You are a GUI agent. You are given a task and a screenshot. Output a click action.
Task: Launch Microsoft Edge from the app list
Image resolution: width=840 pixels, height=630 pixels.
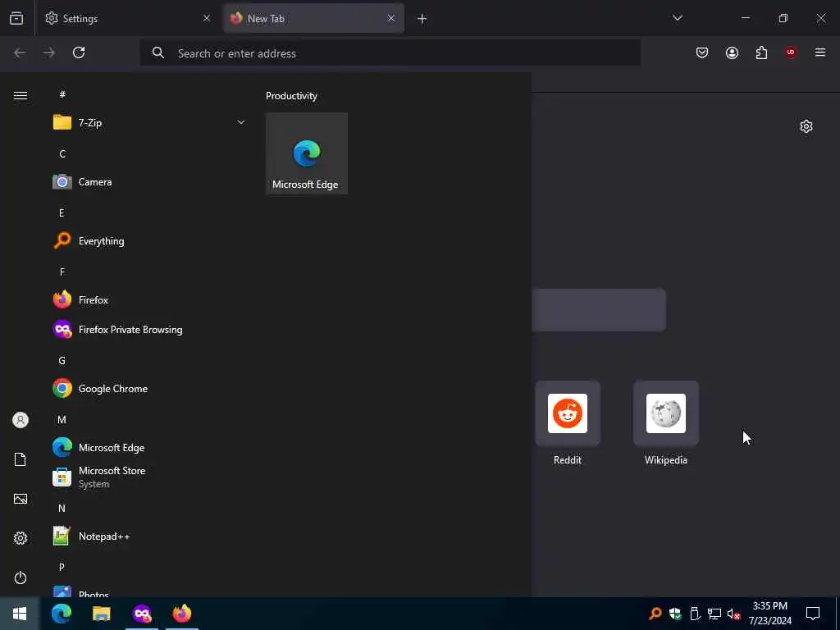150,447
